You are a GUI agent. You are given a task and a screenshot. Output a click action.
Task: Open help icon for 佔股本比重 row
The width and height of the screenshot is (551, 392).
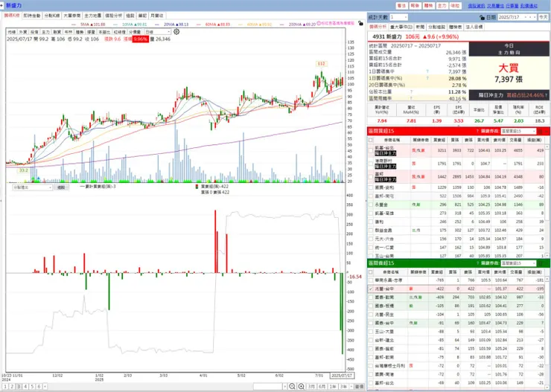(x=411, y=92)
